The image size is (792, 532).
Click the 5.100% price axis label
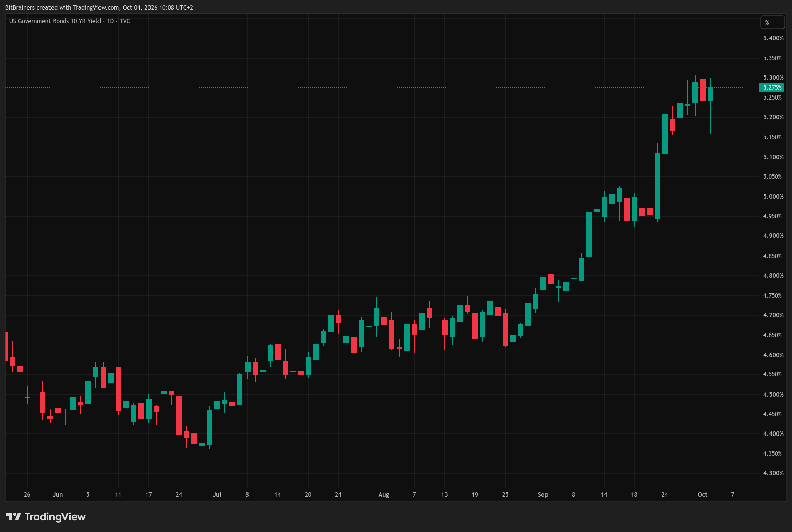coord(773,157)
